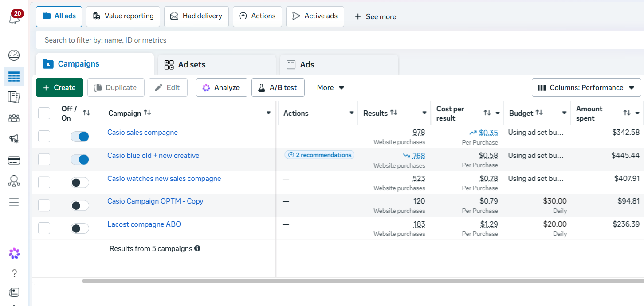Click the A/B test button
The width and height of the screenshot is (644, 306).
[x=278, y=88]
